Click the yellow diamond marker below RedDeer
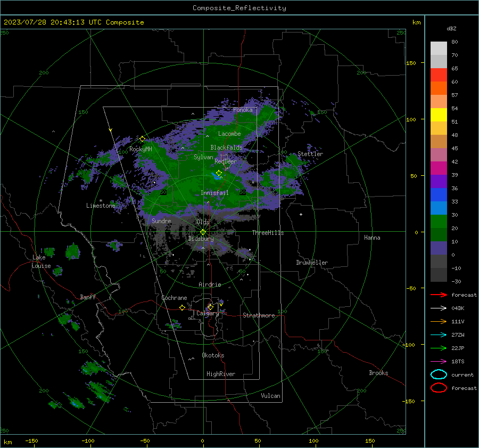The height and width of the screenshot is (448, 479). tap(219, 173)
